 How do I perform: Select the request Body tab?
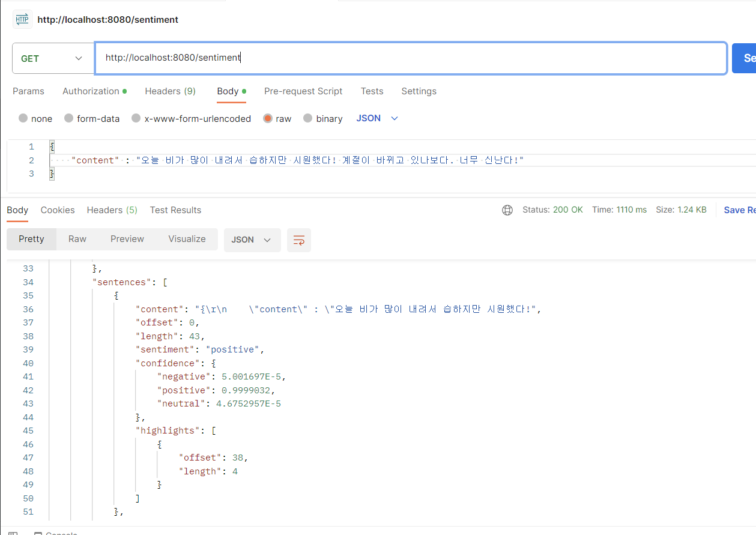pos(231,91)
